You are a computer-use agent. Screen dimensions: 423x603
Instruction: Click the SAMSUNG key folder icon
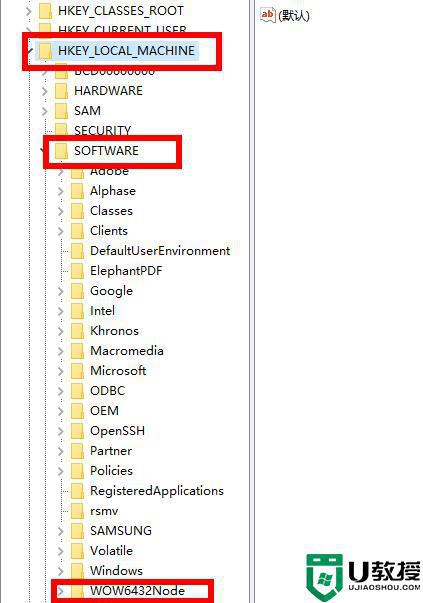click(x=77, y=531)
